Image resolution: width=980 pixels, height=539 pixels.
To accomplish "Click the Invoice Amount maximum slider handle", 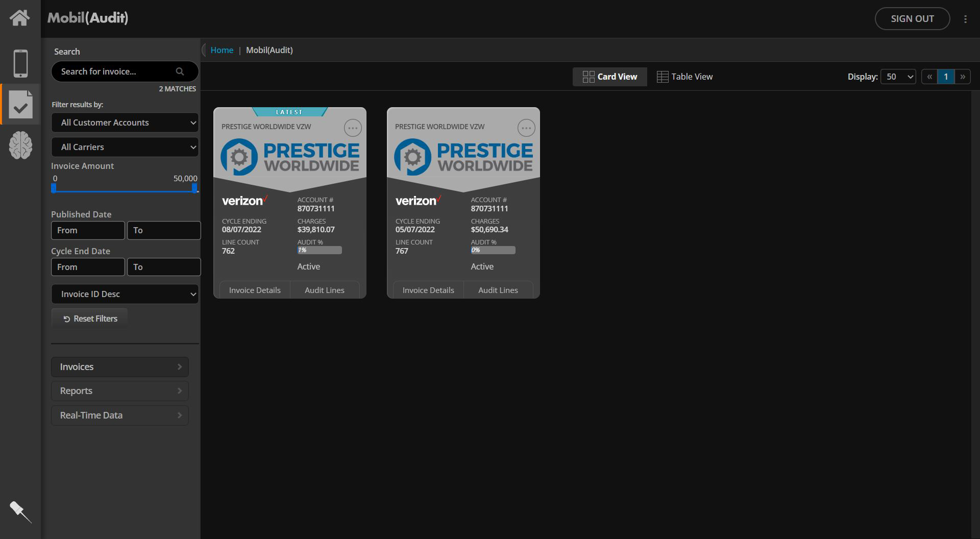I will tap(194, 188).
